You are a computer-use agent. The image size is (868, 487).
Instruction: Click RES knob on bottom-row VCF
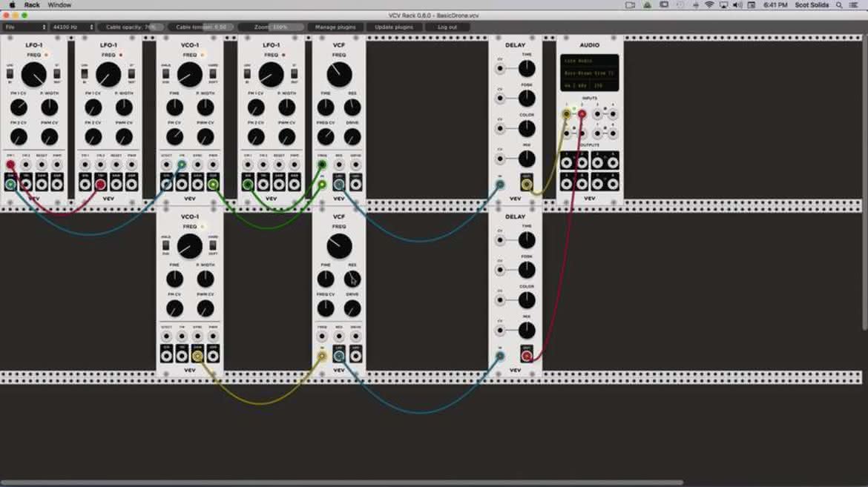pyautogui.click(x=352, y=279)
